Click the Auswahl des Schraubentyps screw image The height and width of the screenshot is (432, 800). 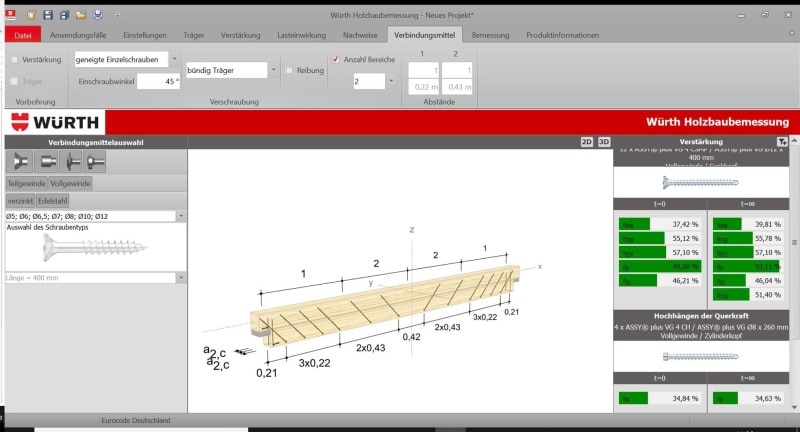pyautogui.click(x=95, y=248)
